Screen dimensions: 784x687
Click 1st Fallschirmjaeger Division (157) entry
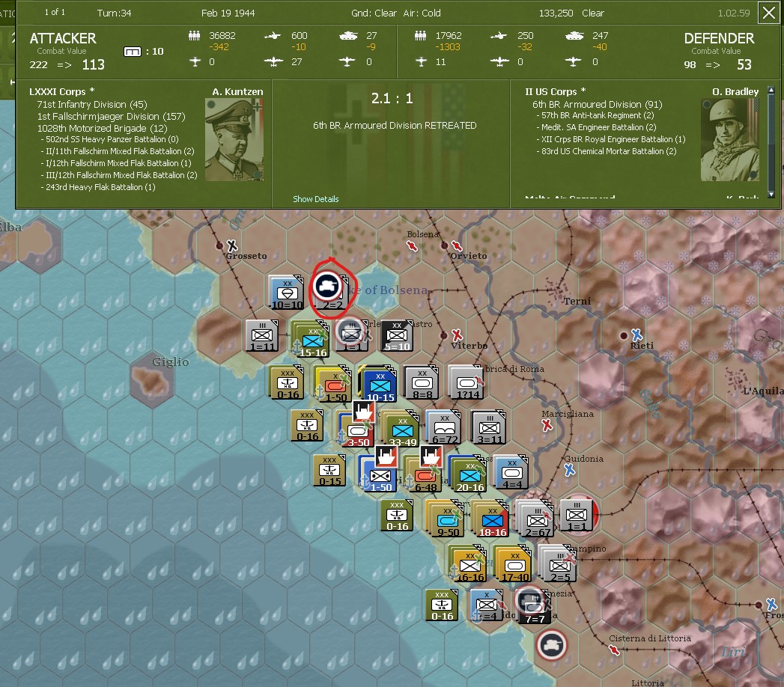click(111, 117)
